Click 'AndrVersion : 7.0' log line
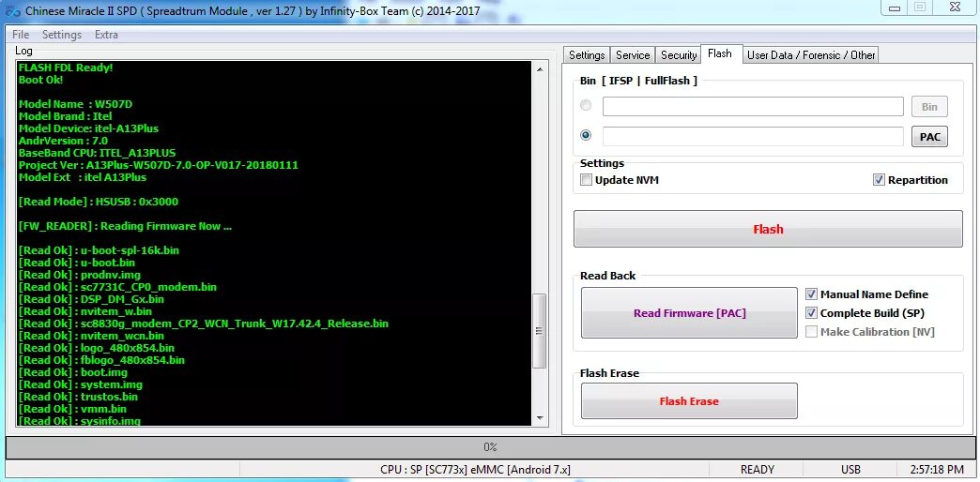 tap(63, 141)
